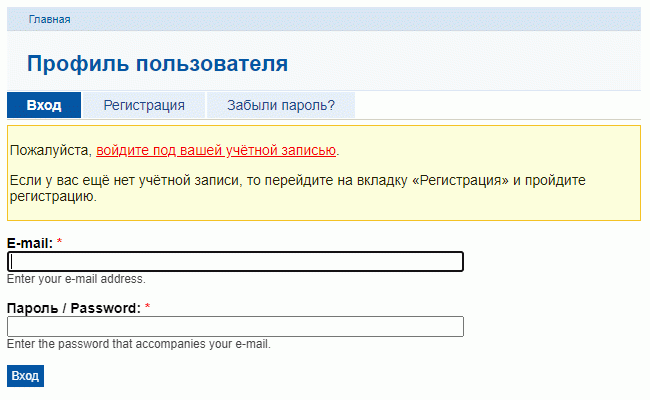Click the Enter your e-mail address hint
This screenshot has height=400, width=650.
(x=76, y=279)
